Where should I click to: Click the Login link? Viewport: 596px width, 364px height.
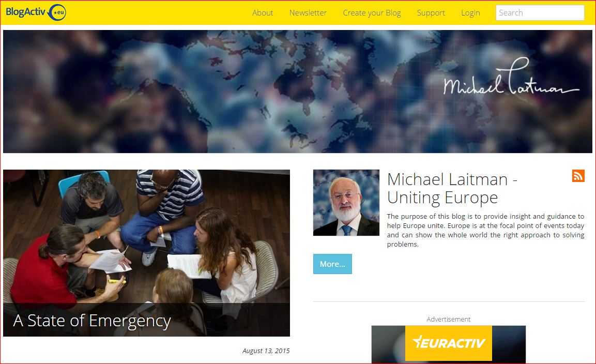(470, 13)
